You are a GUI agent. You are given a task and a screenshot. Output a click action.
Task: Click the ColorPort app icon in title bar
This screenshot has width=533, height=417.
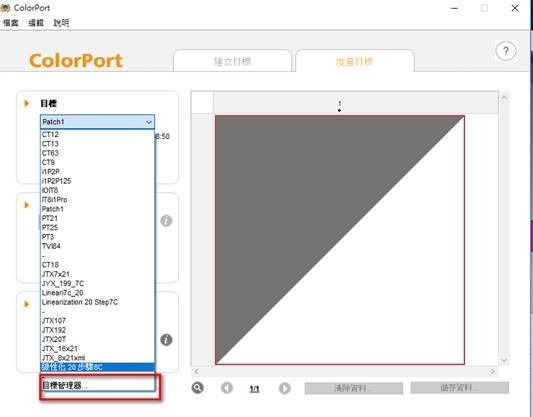pos(5,7)
